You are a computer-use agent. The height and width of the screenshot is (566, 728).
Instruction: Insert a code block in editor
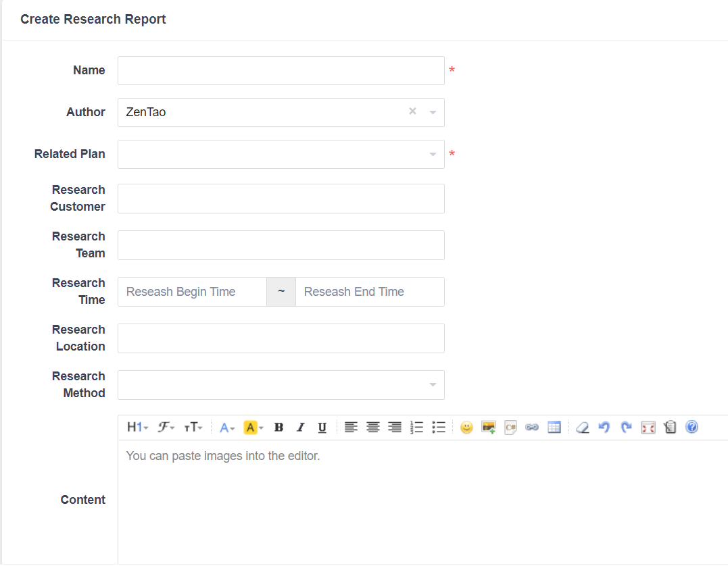point(510,428)
